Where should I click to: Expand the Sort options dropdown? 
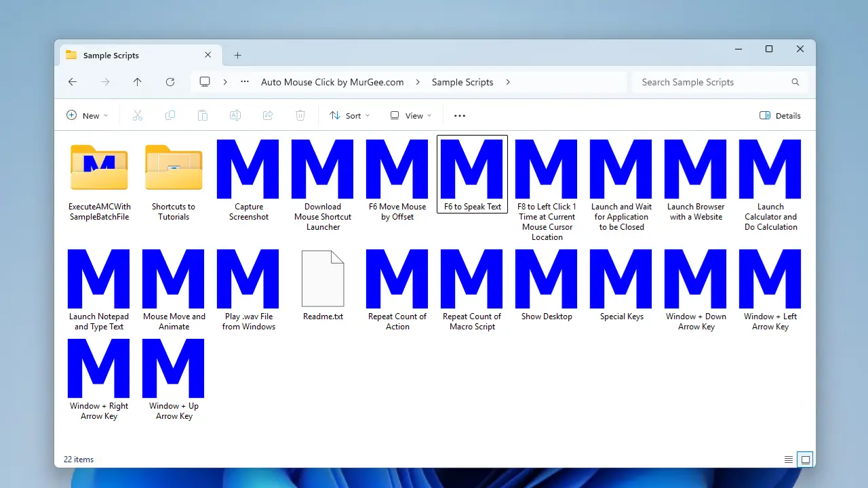(x=349, y=116)
